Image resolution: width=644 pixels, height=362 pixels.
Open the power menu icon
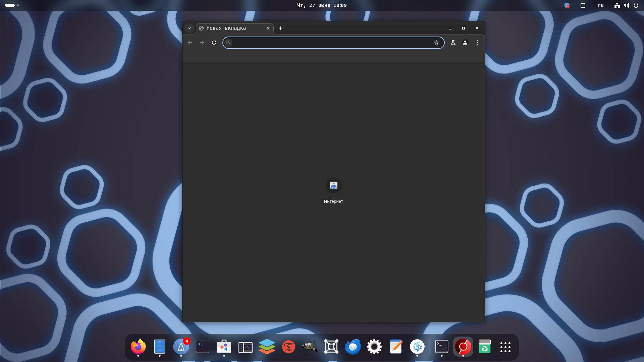point(636,5)
